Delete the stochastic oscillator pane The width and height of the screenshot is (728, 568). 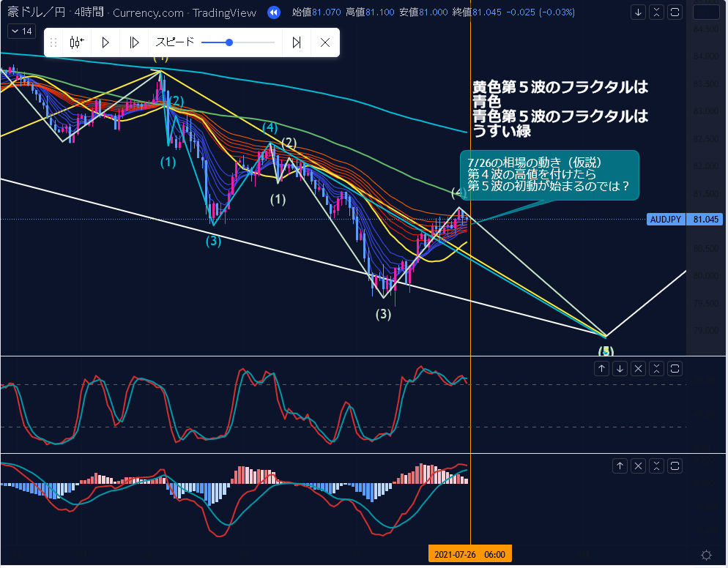pos(638,368)
